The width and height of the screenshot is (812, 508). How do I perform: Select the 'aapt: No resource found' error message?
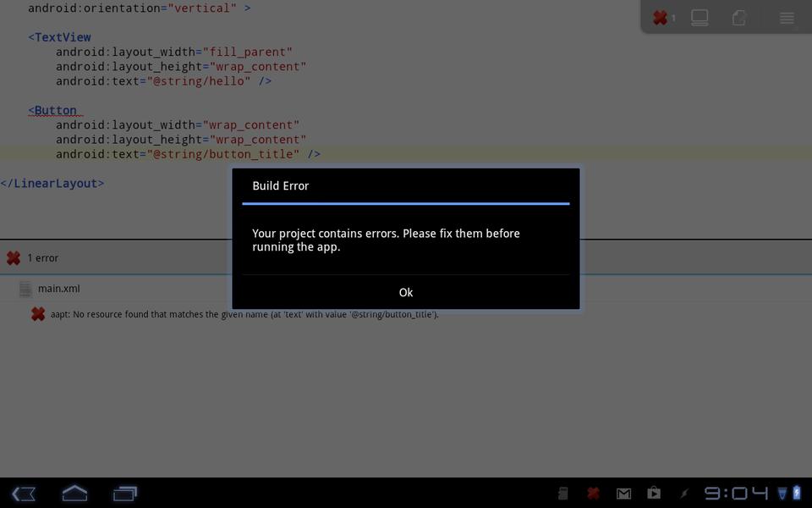point(244,314)
